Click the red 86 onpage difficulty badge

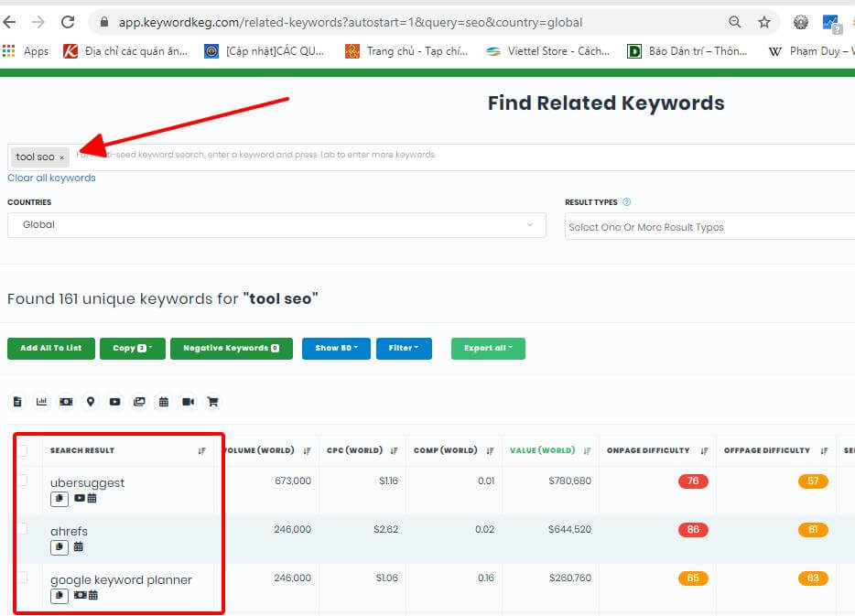click(x=693, y=529)
